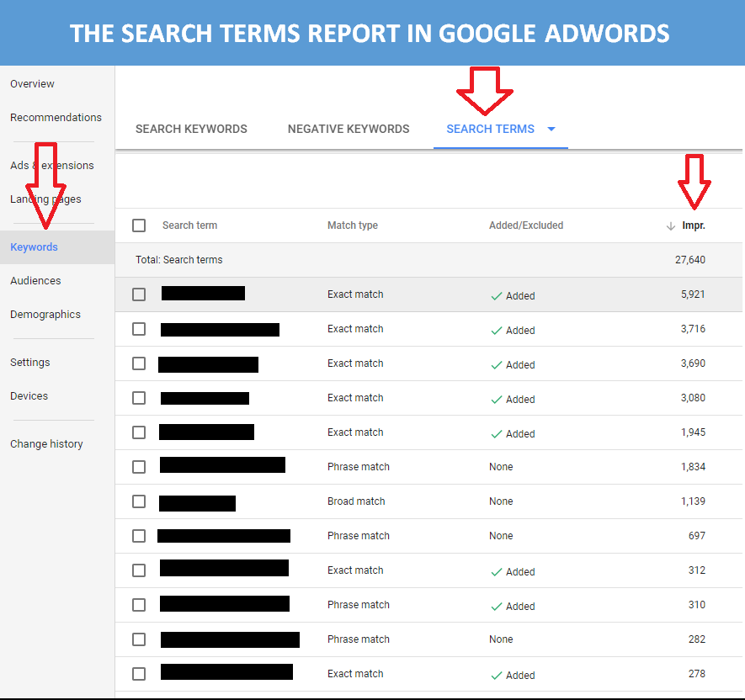Check the box for the 1,834 impressions row
This screenshot has height=700, width=745.
coord(139,467)
